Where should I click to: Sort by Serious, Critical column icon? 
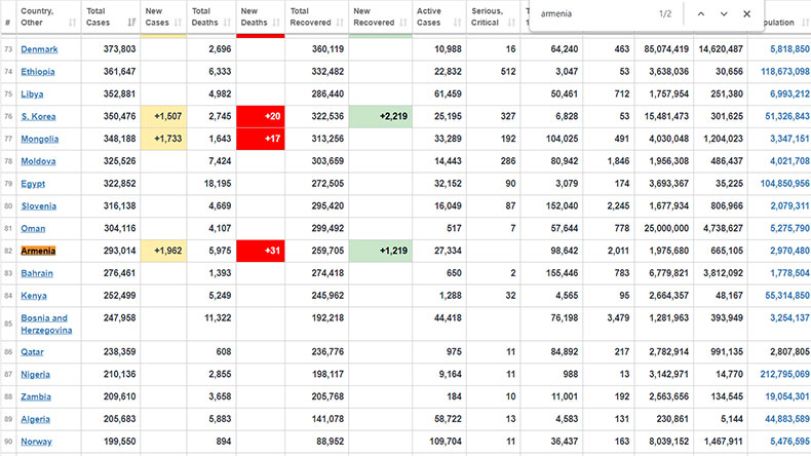click(x=512, y=22)
